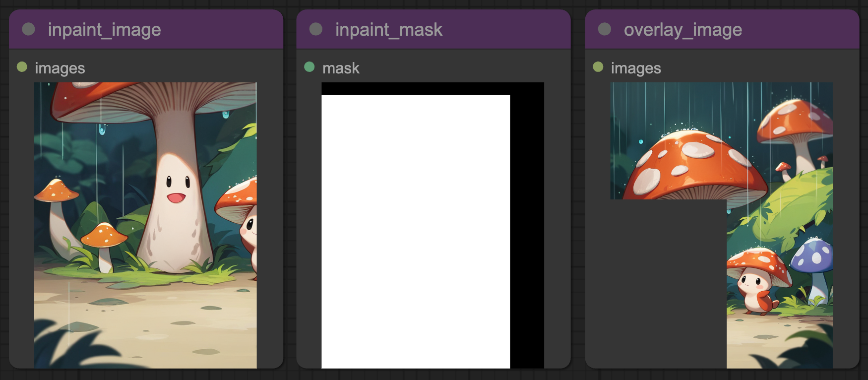Click the green images input socket on inpaint_image
This screenshot has height=380, width=868.
tap(22, 66)
